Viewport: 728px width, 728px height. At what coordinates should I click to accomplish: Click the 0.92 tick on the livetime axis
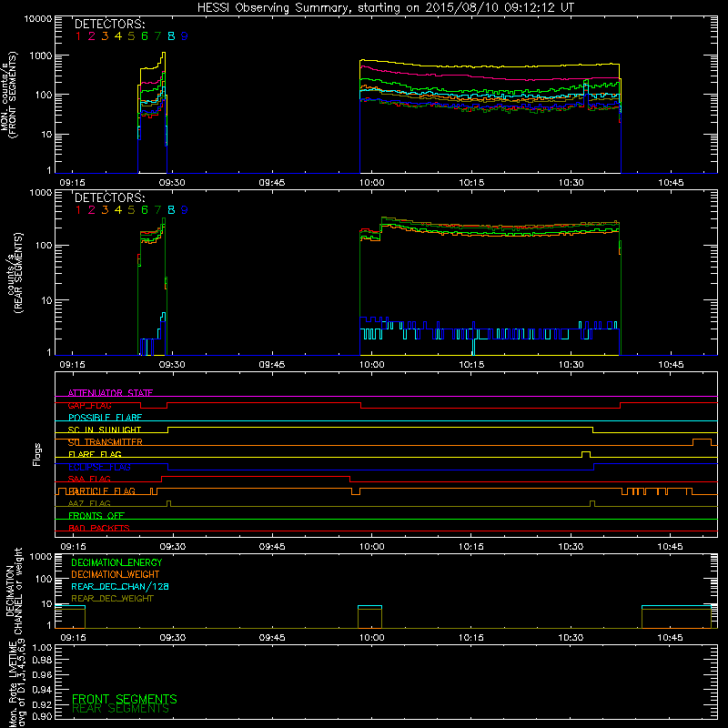click(x=42, y=704)
